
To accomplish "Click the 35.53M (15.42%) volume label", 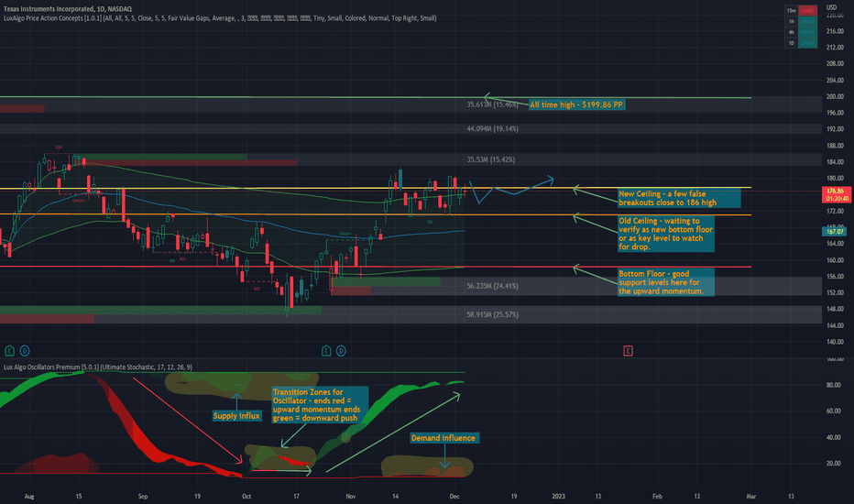I will tap(490, 159).
